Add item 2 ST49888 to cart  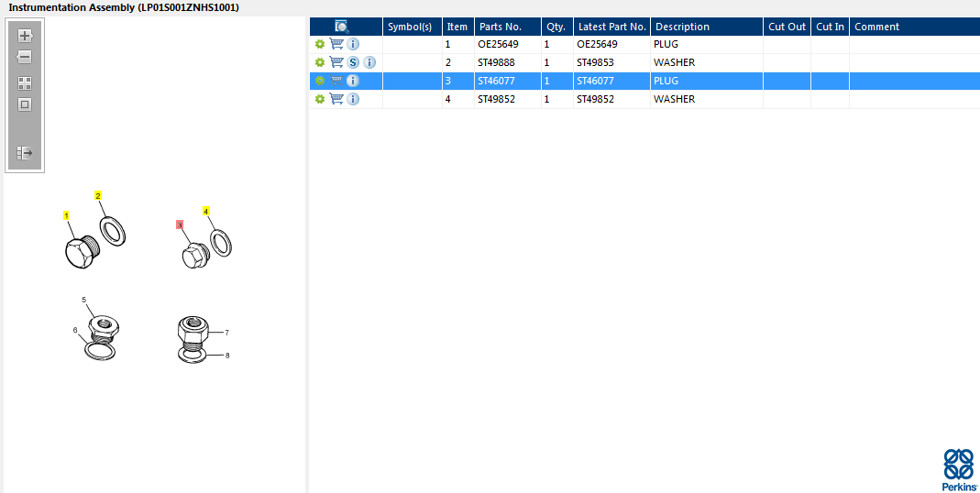point(336,62)
